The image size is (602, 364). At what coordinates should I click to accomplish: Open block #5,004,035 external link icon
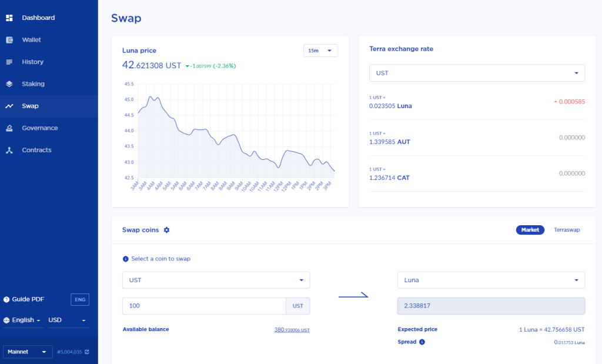click(87, 352)
